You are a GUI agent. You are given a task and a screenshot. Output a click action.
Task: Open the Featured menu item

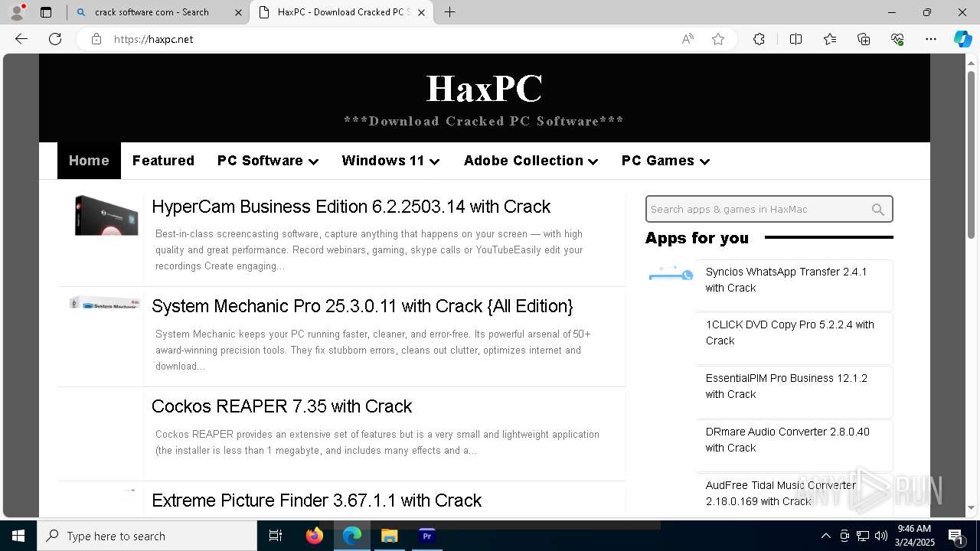coord(163,161)
